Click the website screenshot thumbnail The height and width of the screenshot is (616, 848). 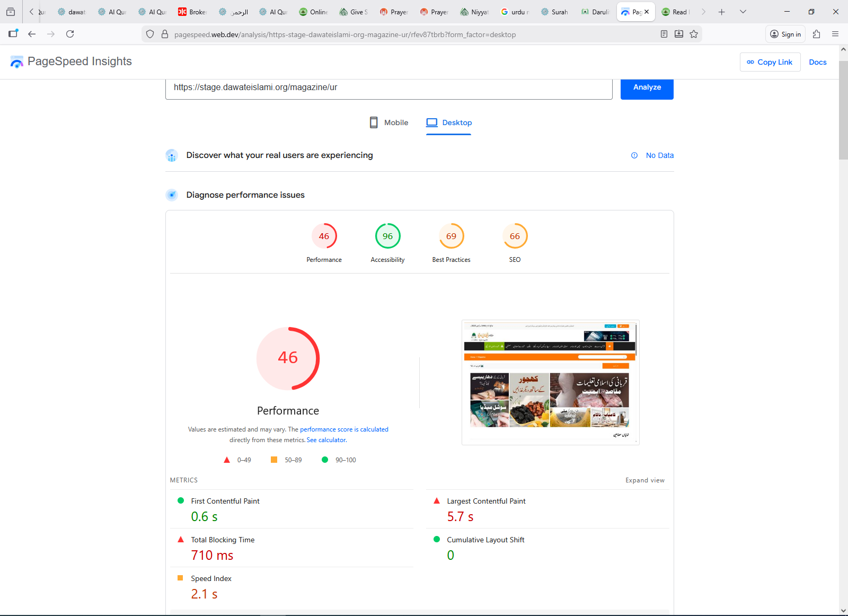(550, 382)
